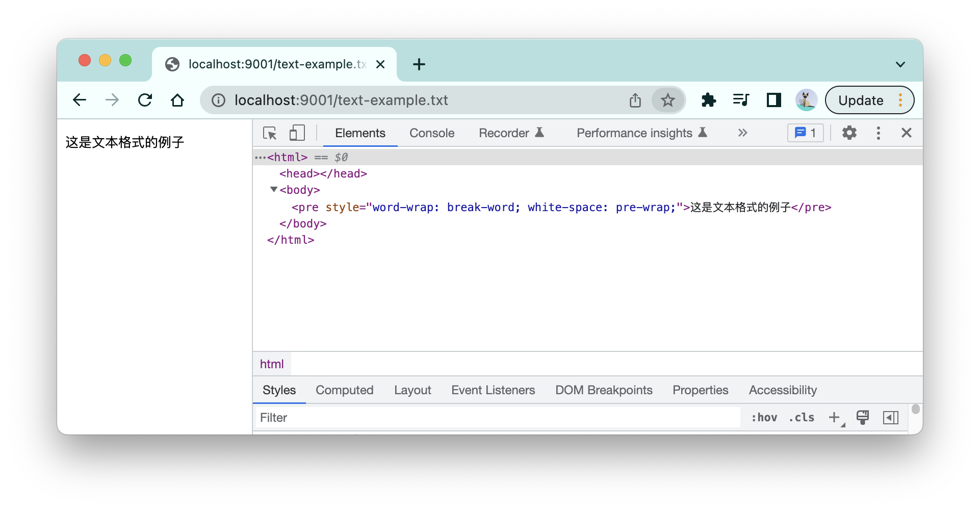Open the Extensions puzzle icon
This screenshot has height=510, width=980.
point(708,100)
